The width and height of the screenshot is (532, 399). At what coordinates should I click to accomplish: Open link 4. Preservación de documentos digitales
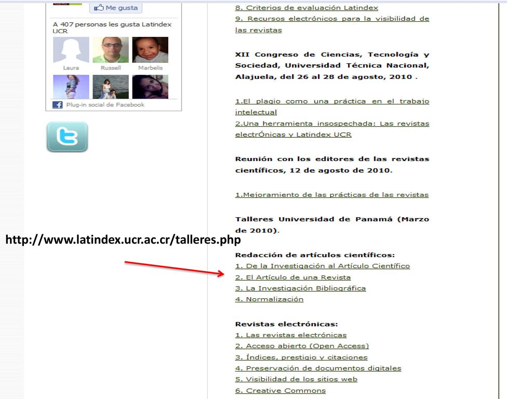coord(318,368)
